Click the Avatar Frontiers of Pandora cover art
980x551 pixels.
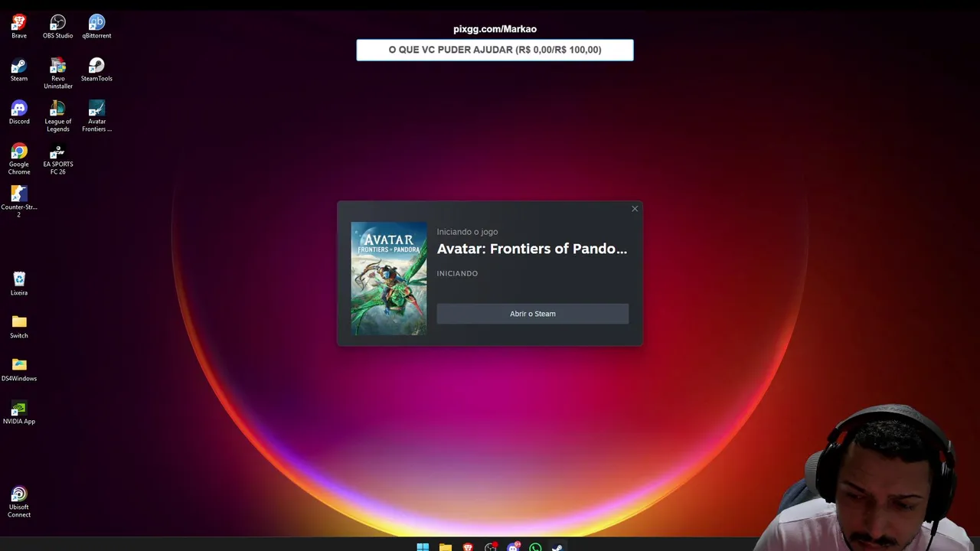389,279
